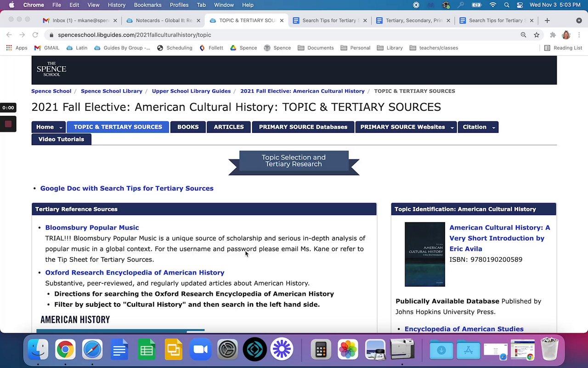Click the Wi-Fi icon in menu bar
Image resolution: width=588 pixels, height=368 pixels.
point(493,5)
